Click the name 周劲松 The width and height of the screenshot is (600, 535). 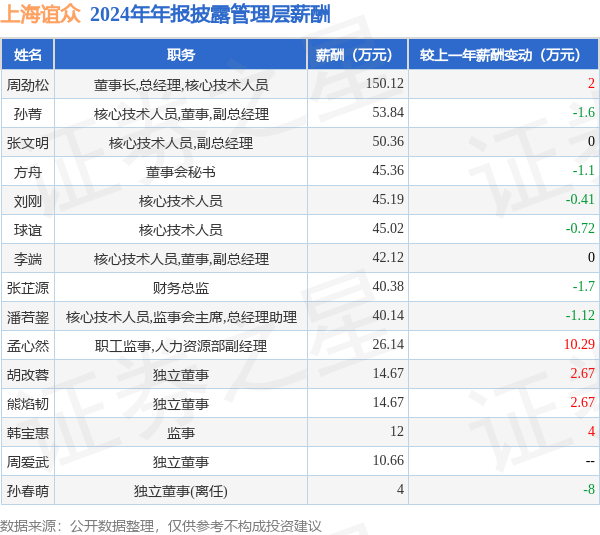tap(28, 85)
